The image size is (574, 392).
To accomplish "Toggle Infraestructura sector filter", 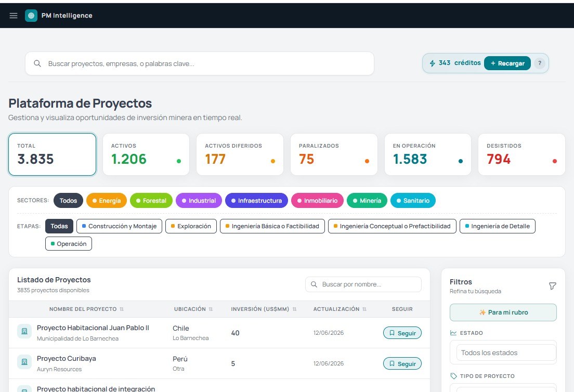I will (257, 201).
